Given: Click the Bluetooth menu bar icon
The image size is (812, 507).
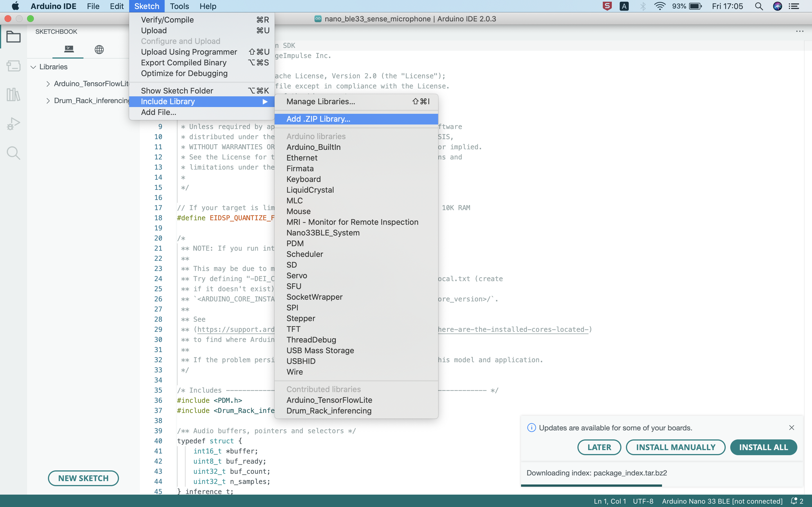Looking at the screenshot, I should click(643, 6).
